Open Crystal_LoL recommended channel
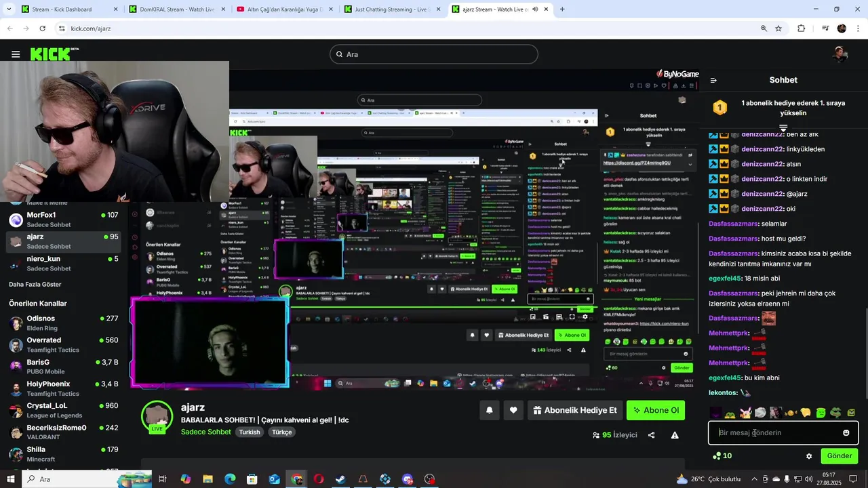This screenshot has width=868, height=488. [x=64, y=411]
